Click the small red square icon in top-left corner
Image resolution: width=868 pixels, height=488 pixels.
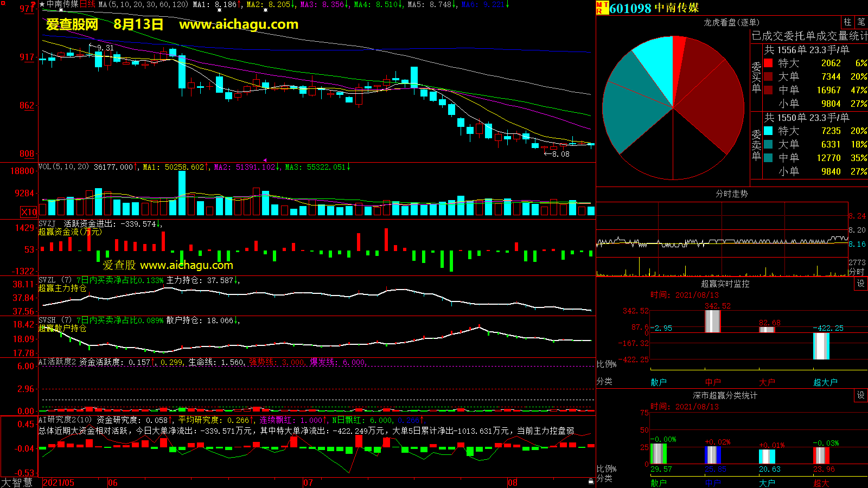[x=3, y=3]
